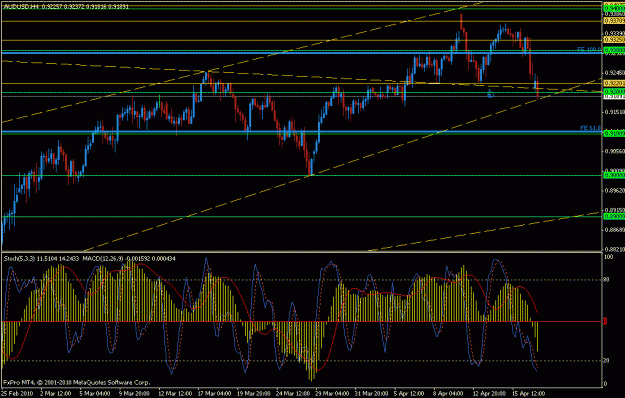Click the green 0.9200 price tag
This screenshot has height=398, width=625.
(614, 92)
